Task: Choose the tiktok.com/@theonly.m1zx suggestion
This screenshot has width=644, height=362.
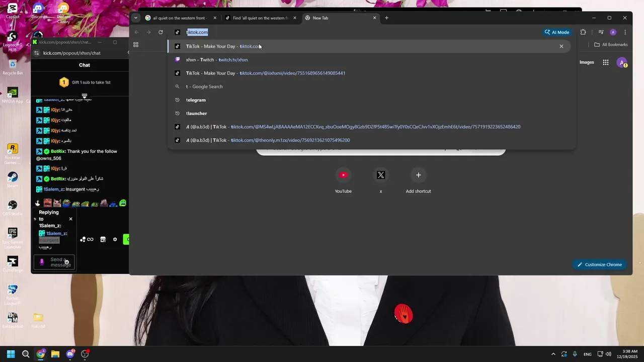Action: [x=369, y=140]
